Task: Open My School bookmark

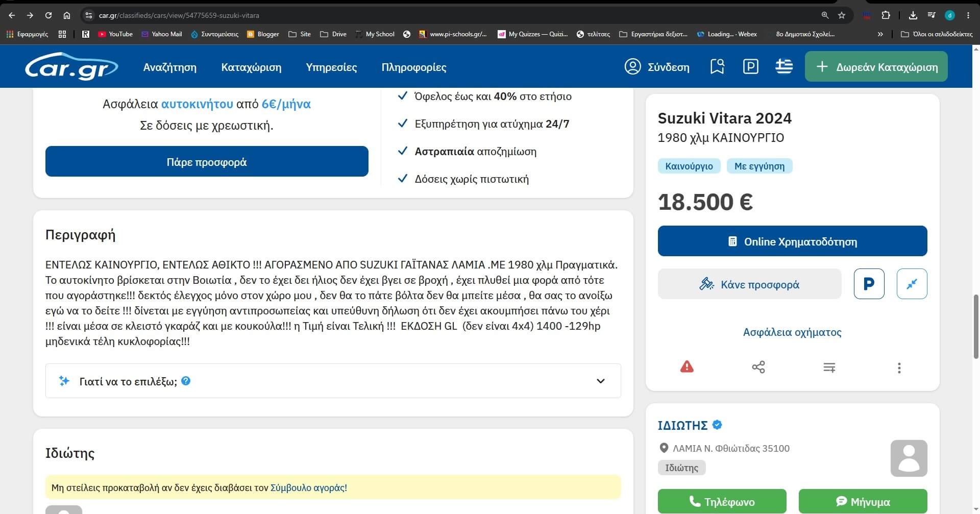Action: tap(375, 34)
